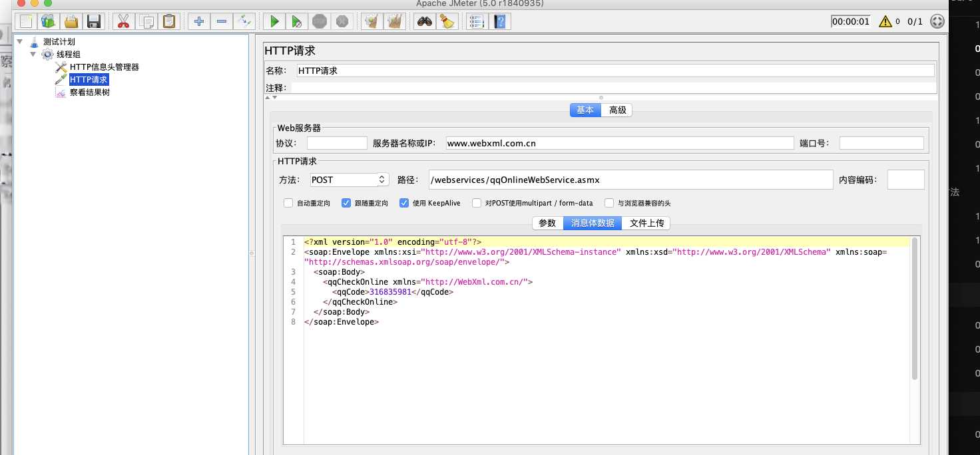Enable 对POST使用multipart / form-data

click(x=477, y=203)
